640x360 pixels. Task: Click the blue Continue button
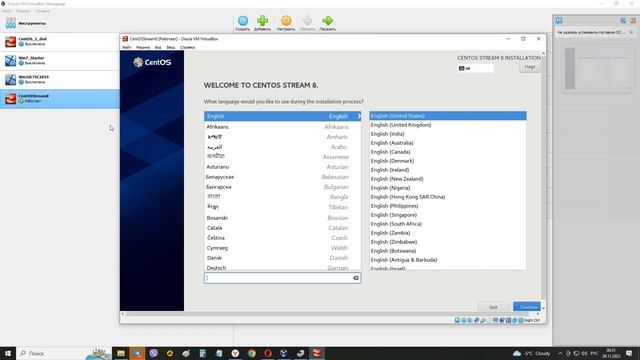point(527,307)
